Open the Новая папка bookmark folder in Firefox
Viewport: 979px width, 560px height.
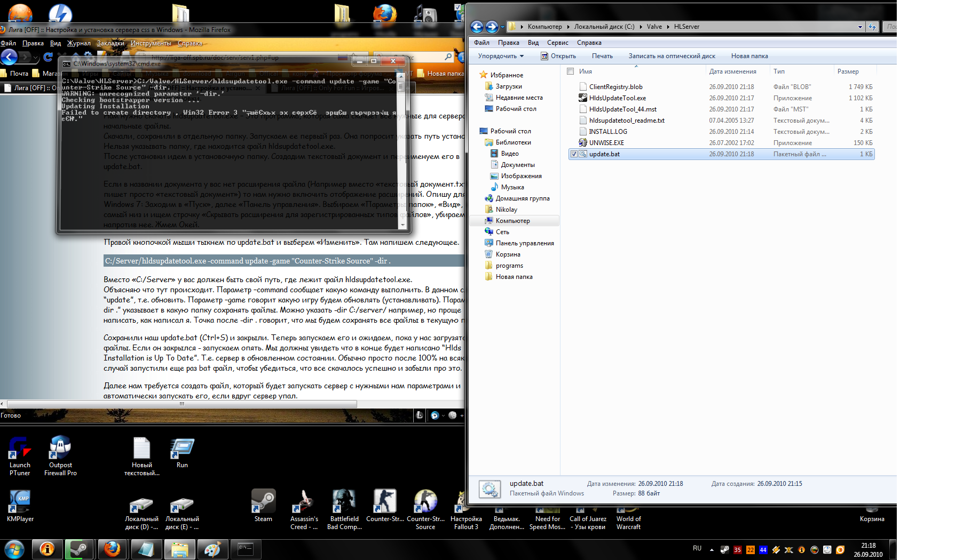click(441, 74)
